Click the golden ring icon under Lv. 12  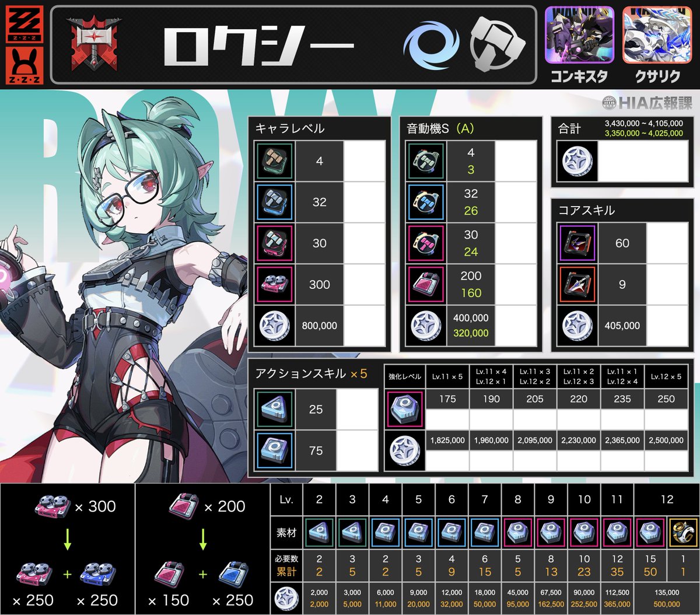(683, 532)
